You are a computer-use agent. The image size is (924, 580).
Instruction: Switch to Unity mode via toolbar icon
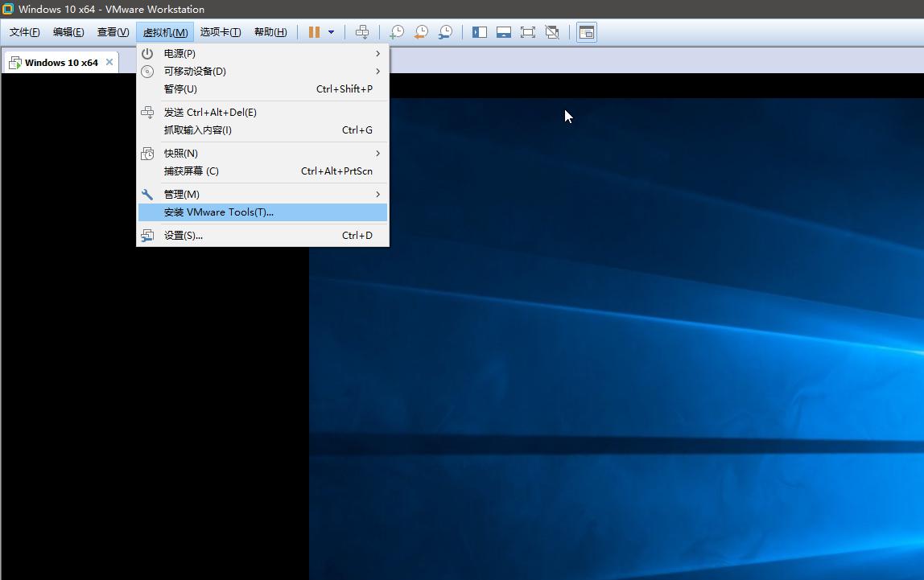click(x=552, y=32)
